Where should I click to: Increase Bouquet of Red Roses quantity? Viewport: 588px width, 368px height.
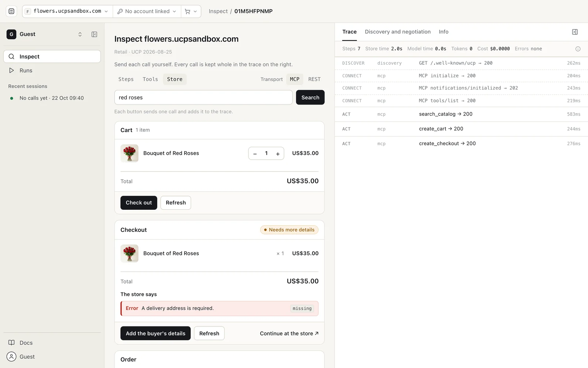click(278, 153)
